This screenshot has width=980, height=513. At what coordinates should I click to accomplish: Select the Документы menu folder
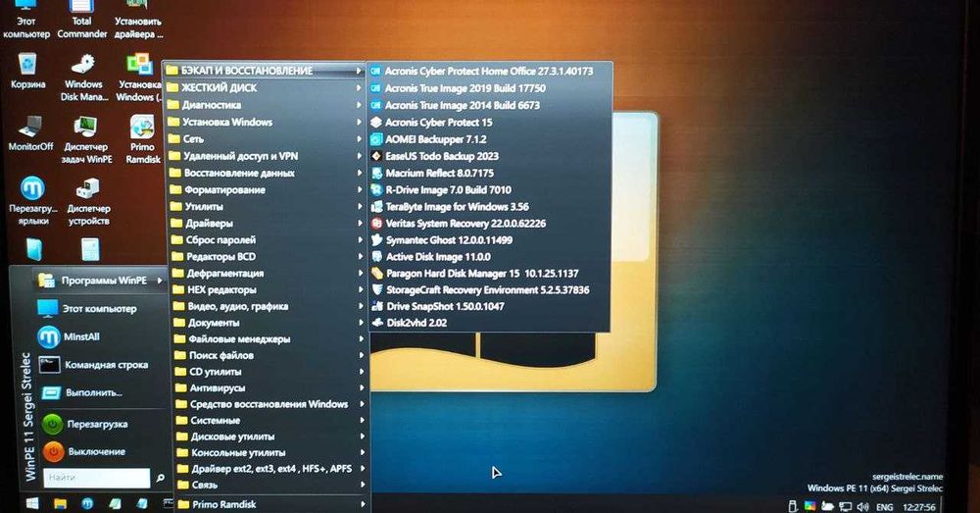point(269,323)
